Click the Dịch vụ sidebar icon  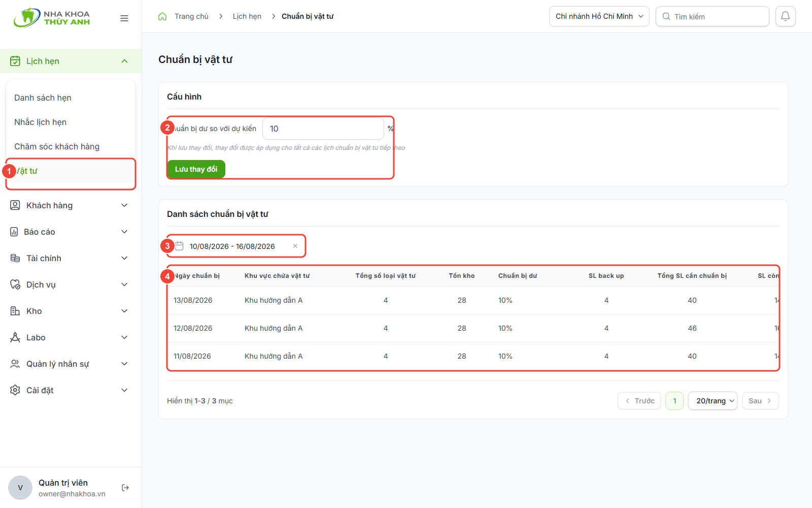pyautogui.click(x=15, y=284)
